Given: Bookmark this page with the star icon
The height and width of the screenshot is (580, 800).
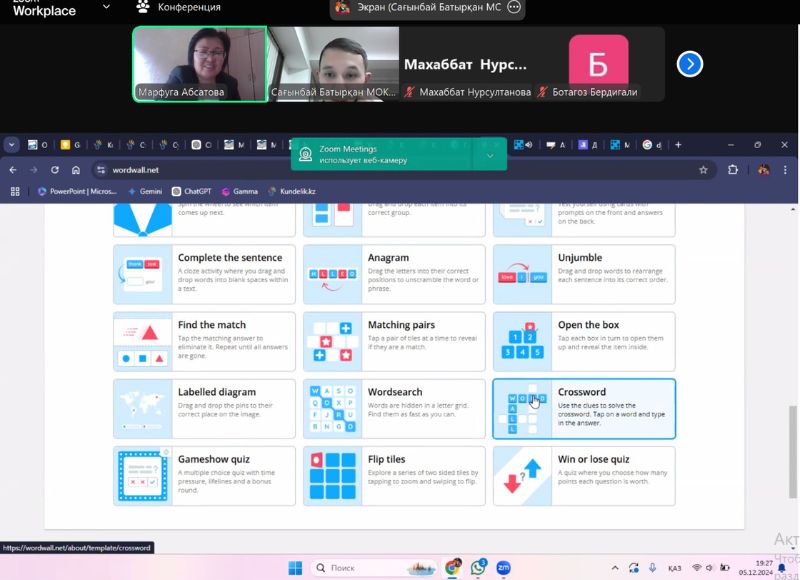Looking at the screenshot, I should (x=703, y=170).
